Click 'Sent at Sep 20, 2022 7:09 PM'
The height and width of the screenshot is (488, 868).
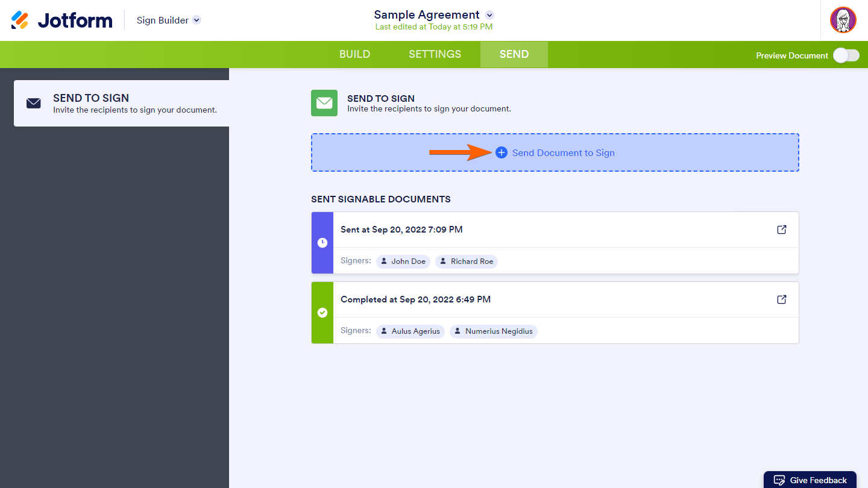pos(401,230)
